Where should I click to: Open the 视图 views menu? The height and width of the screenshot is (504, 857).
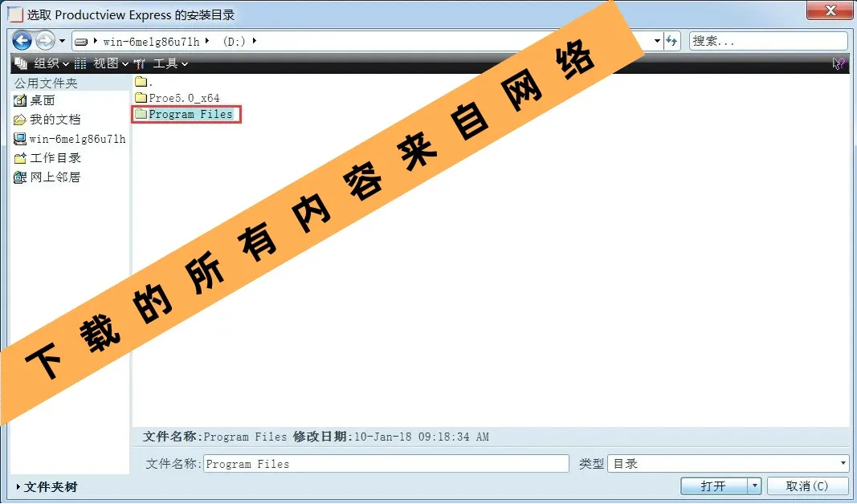pyautogui.click(x=110, y=64)
